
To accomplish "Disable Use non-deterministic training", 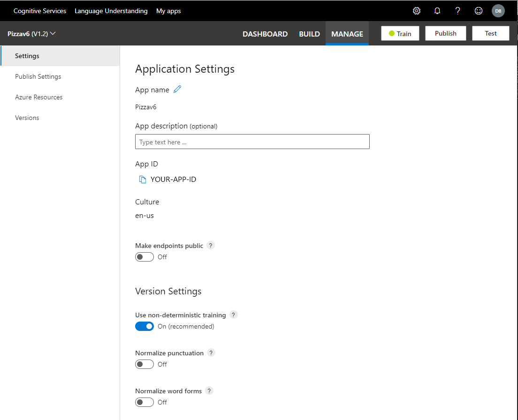I will (x=145, y=326).
